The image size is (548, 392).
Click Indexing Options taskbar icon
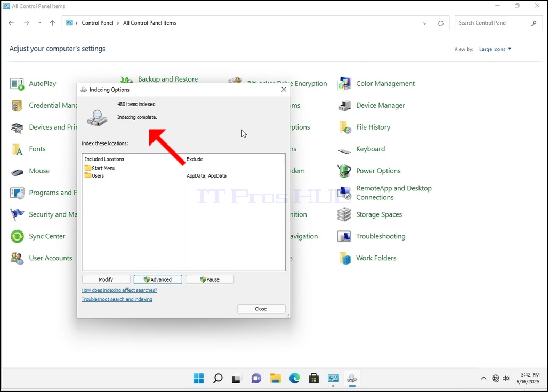click(352, 378)
